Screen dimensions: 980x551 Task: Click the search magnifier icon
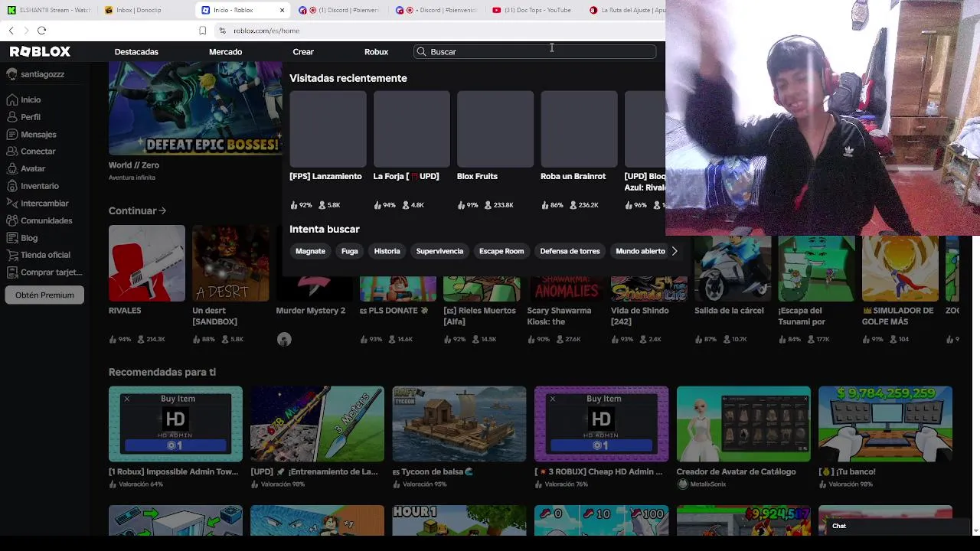pos(421,51)
